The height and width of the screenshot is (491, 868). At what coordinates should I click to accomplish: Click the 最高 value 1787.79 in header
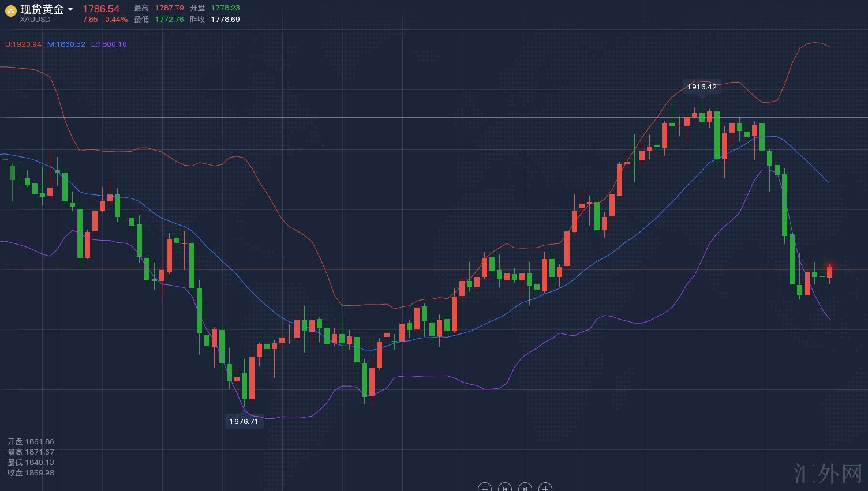tap(169, 8)
